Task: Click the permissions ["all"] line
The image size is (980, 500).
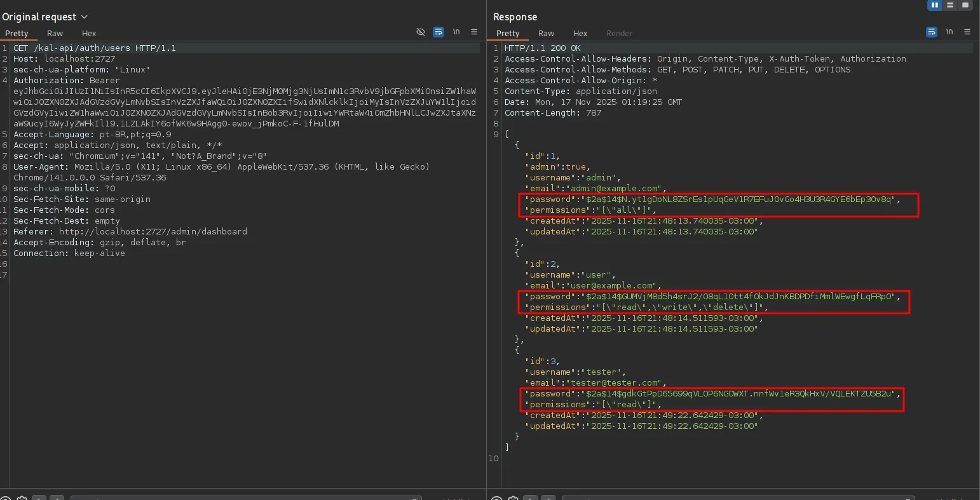Action: (590, 210)
